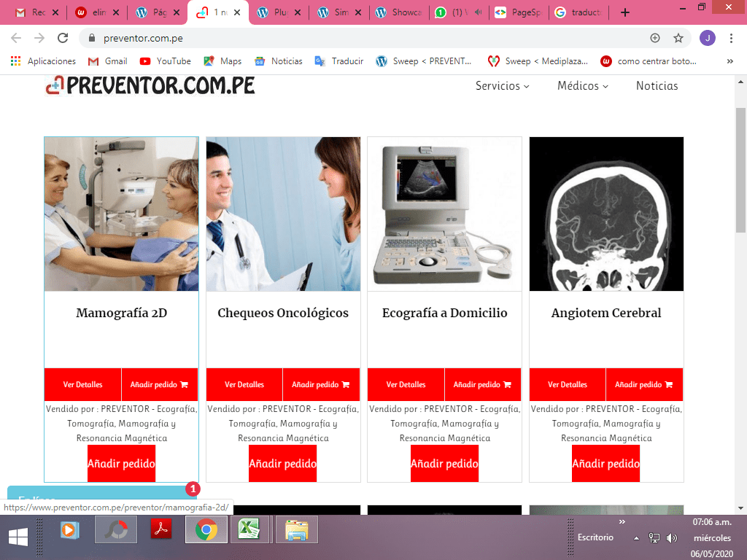The height and width of the screenshot is (560, 747).
Task: Switch to the Google traductor tab
Action: [578, 12]
